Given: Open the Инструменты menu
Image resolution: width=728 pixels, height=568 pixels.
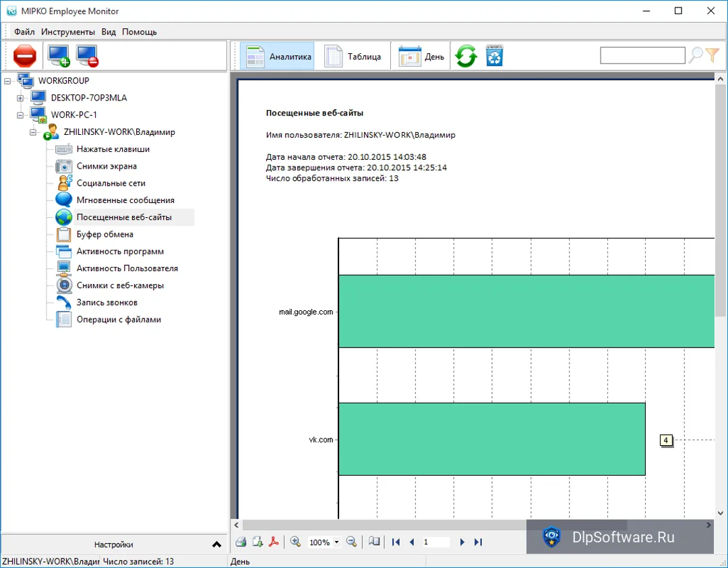Looking at the screenshot, I should coord(68,32).
